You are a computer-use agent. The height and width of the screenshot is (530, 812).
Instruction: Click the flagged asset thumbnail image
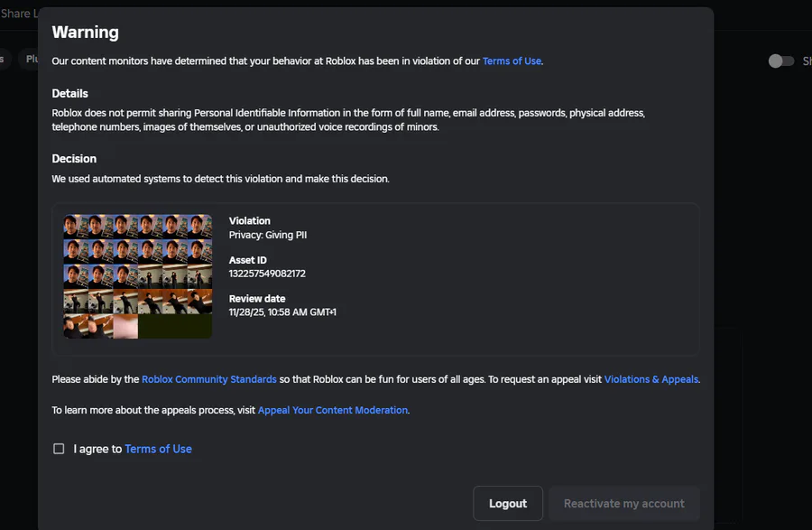coord(138,276)
